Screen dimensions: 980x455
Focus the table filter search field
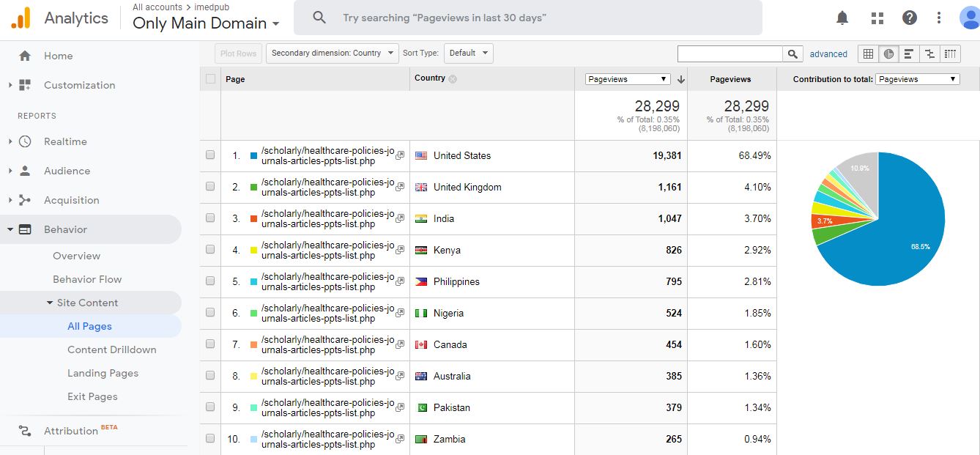click(x=730, y=53)
